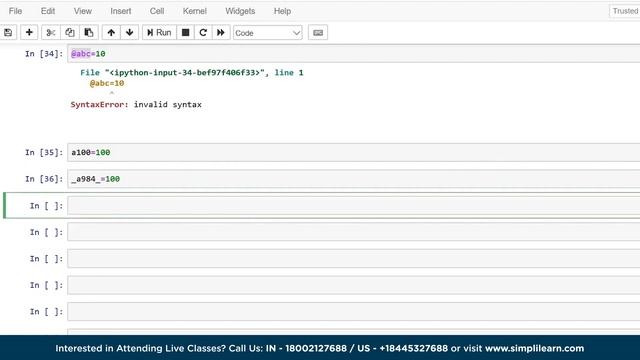
Task: Click into cell In [35] containing a100=100
Action: click(353, 152)
